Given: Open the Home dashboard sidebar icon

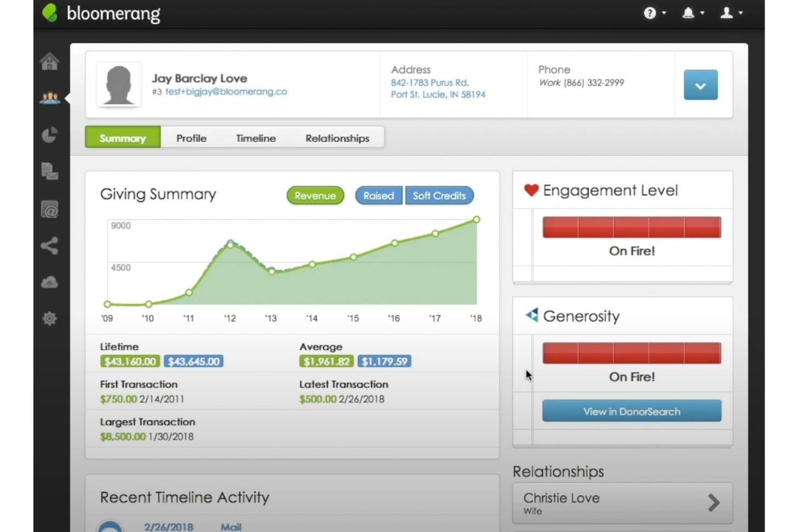Looking at the screenshot, I should pos(50,61).
